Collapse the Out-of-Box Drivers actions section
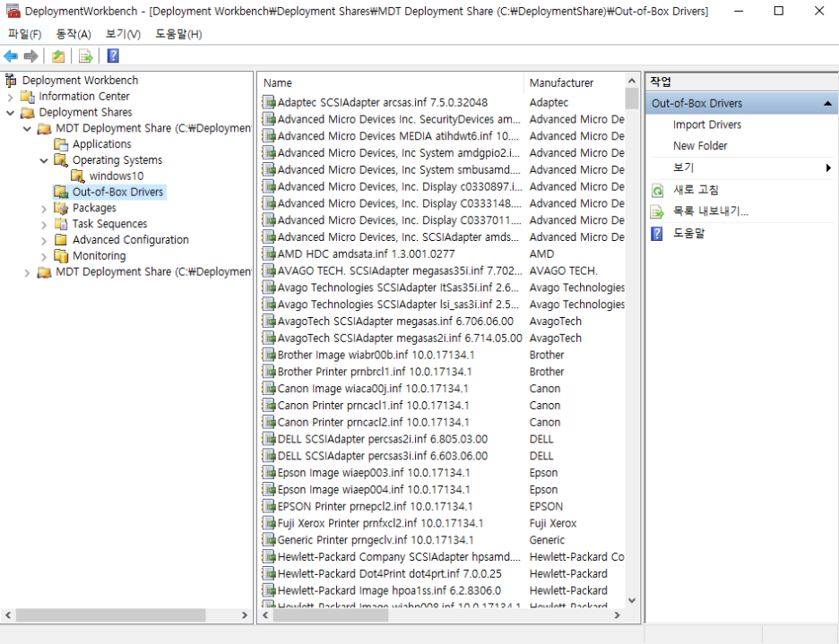The image size is (839, 644). tap(828, 103)
